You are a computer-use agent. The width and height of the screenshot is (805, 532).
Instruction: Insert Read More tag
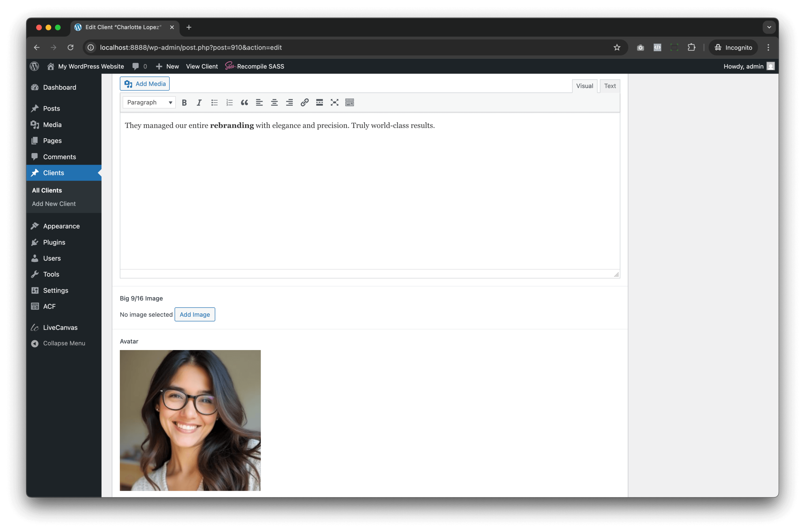319,102
